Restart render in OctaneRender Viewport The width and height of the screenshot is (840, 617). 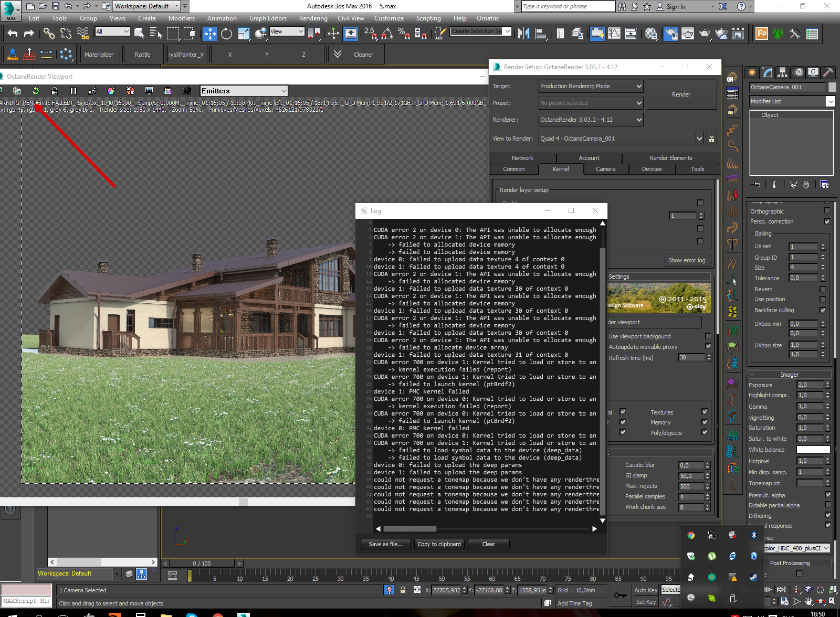36,91
